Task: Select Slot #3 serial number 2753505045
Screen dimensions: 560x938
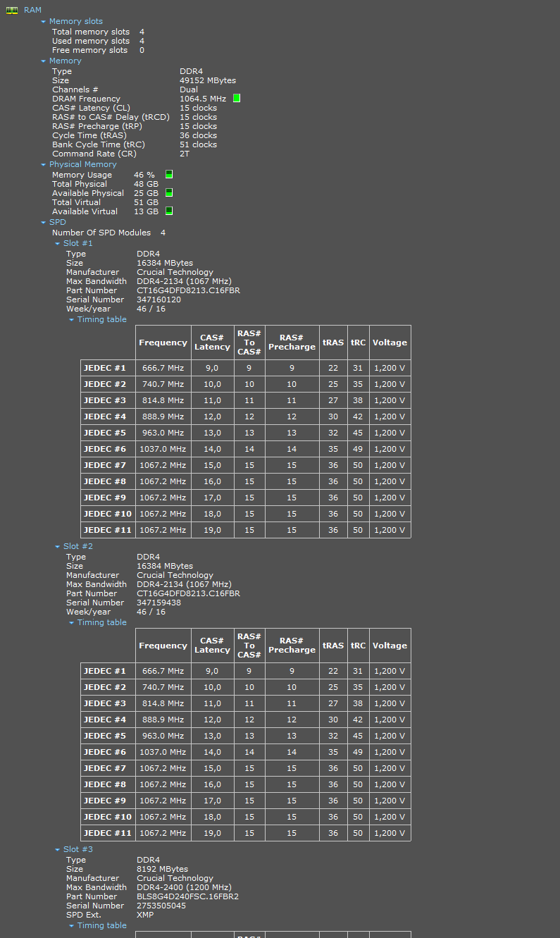Action: click(x=161, y=906)
